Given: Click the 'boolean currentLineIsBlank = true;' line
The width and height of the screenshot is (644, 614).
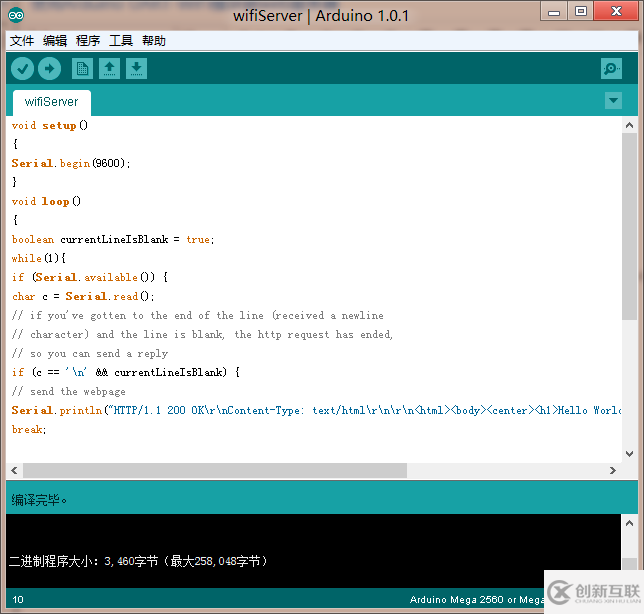Looking at the screenshot, I should click(113, 239).
